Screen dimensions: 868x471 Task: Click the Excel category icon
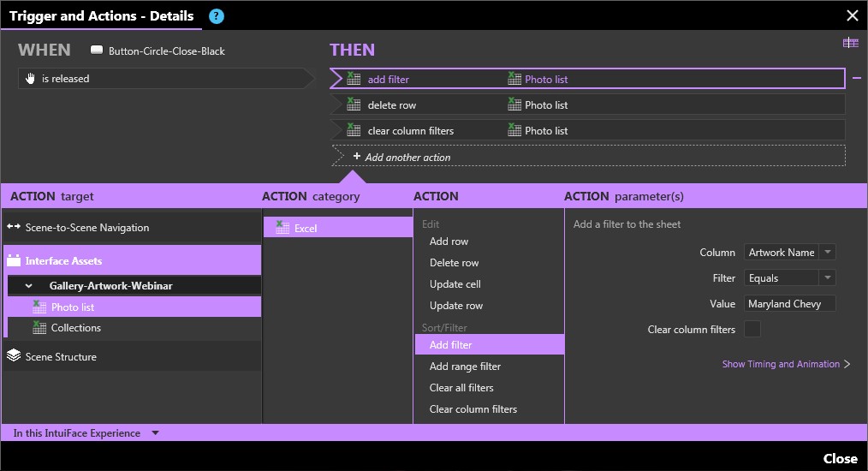pyautogui.click(x=282, y=227)
